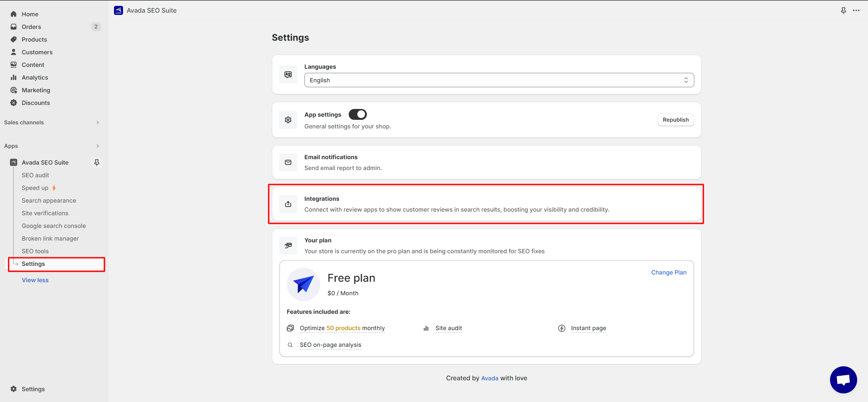Viewport: 868px width, 402px height.
Task: Expand the Apps section chevron
Action: [x=98, y=146]
